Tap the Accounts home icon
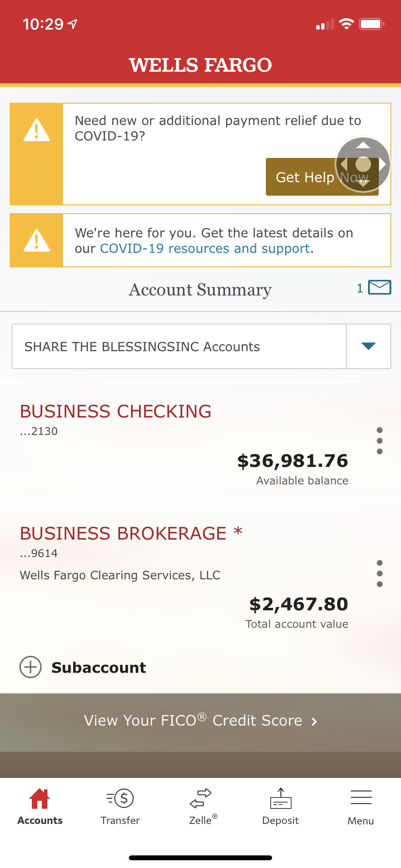The height and width of the screenshot is (868, 401). pyautogui.click(x=40, y=799)
